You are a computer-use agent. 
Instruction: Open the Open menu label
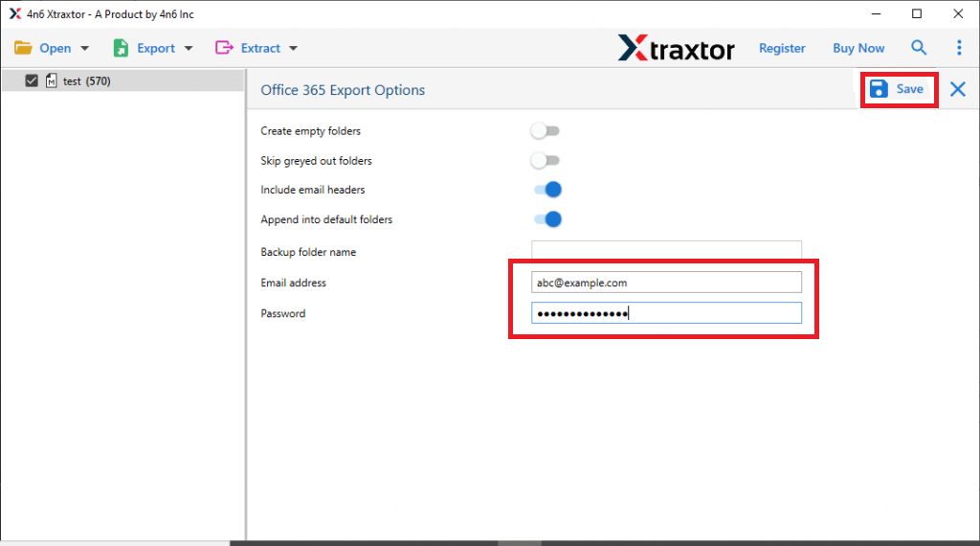click(55, 48)
